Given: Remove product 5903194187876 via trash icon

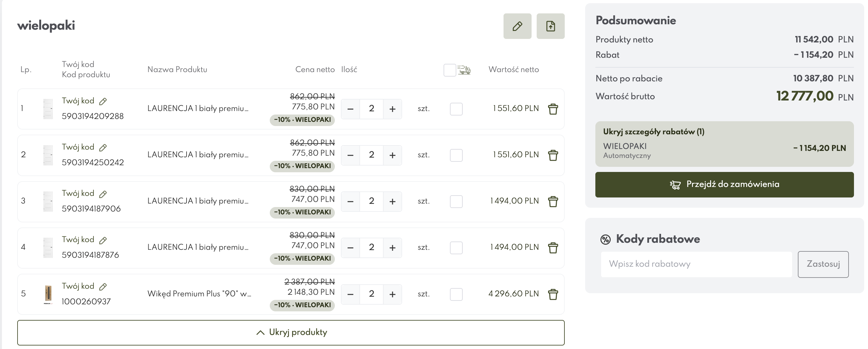Looking at the screenshot, I should (x=553, y=248).
